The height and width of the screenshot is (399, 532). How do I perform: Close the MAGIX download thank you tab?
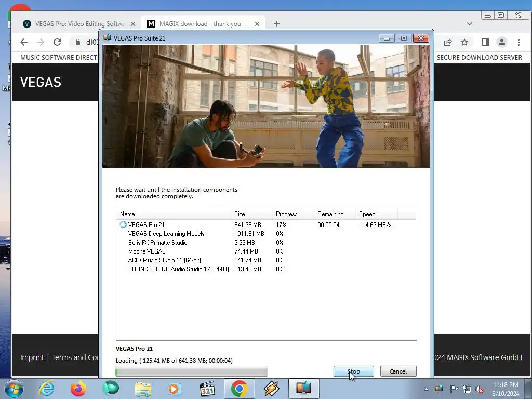coord(257,24)
